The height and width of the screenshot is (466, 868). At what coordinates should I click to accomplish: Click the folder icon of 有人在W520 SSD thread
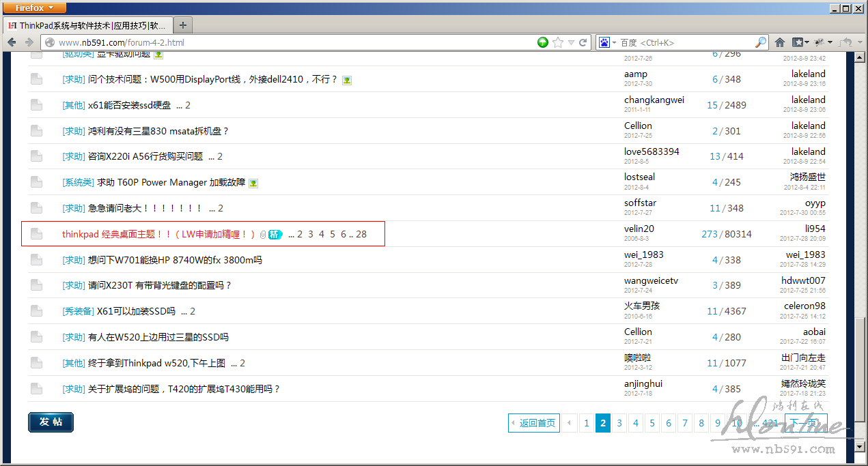click(x=36, y=337)
